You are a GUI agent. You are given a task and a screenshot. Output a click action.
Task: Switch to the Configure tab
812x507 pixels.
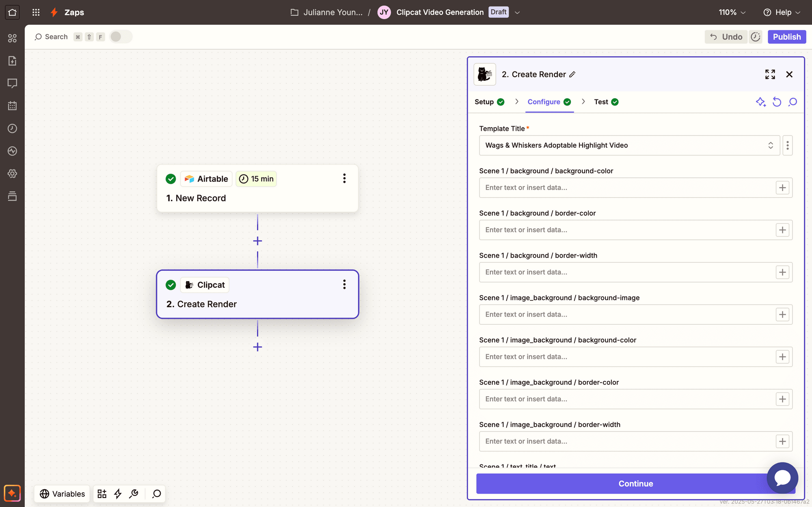pos(549,102)
